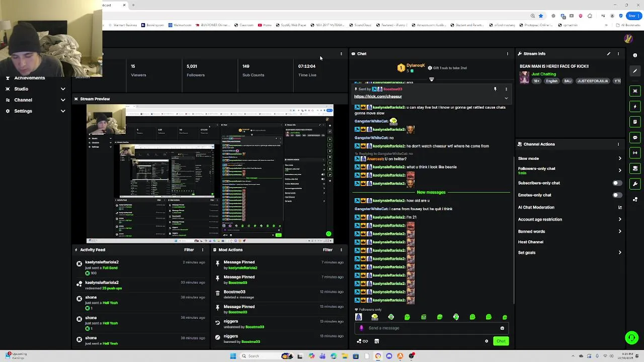Open the Stream info edit pencil
This screenshot has width=644, height=362.
pyautogui.click(x=608, y=54)
